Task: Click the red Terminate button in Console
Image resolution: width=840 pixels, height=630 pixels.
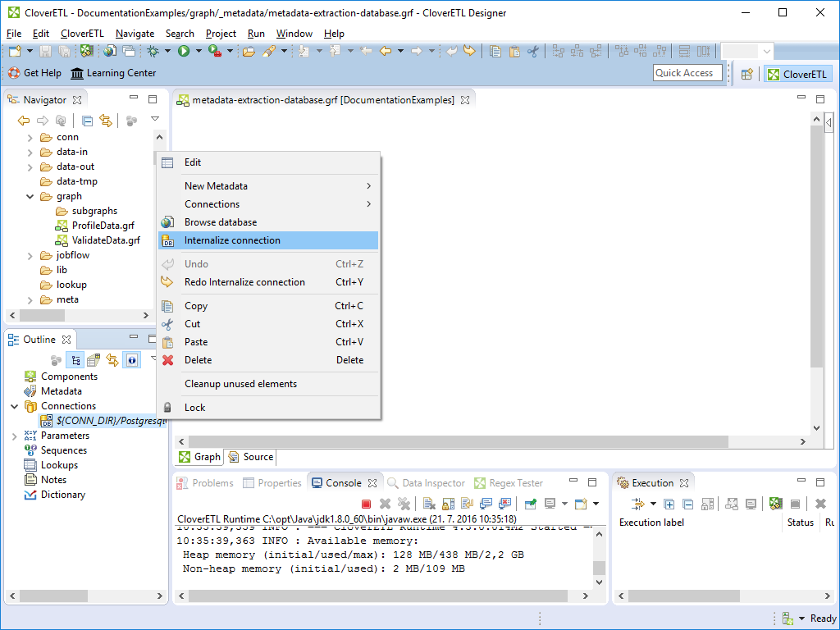Action: pyautogui.click(x=366, y=504)
